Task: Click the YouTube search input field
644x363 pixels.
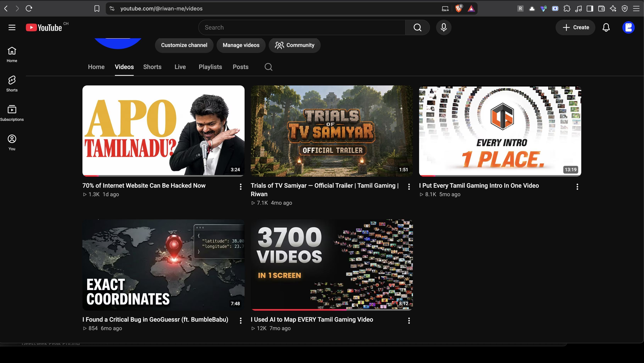Action: point(302,27)
